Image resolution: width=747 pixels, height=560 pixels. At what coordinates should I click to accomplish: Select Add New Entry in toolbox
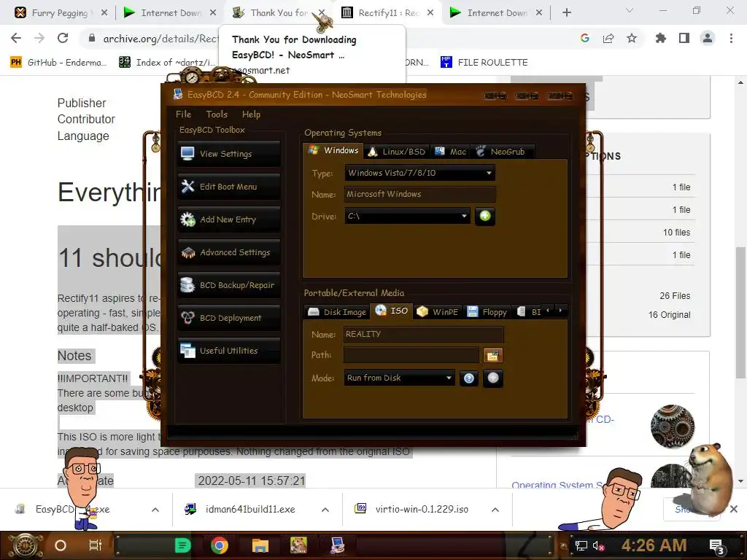[x=228, y=219]
